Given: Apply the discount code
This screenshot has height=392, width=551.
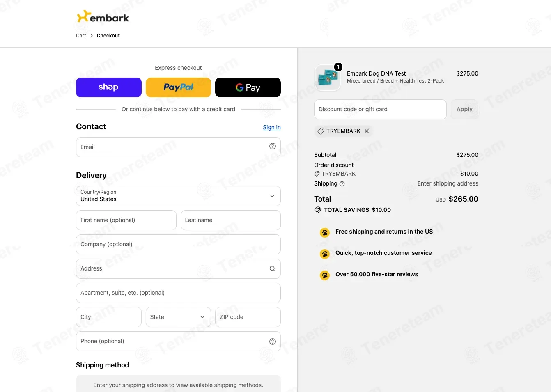Looking at the screenshot, I should tap(465, 109).
